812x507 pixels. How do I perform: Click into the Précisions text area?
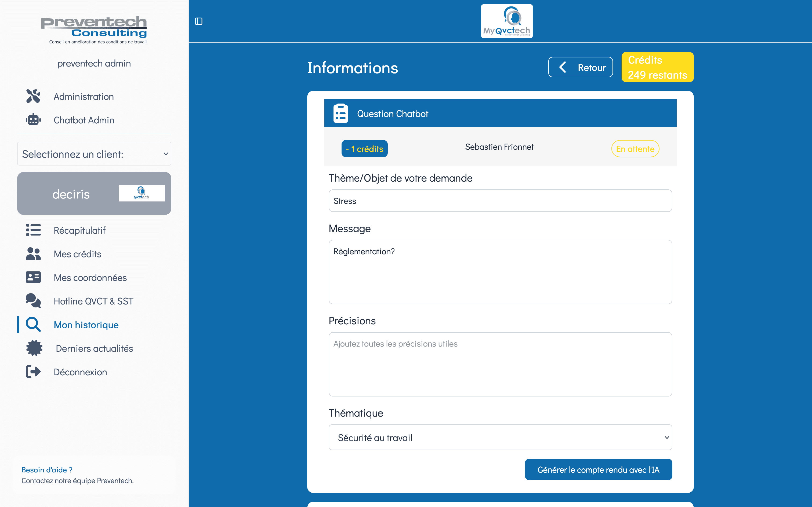500,364
